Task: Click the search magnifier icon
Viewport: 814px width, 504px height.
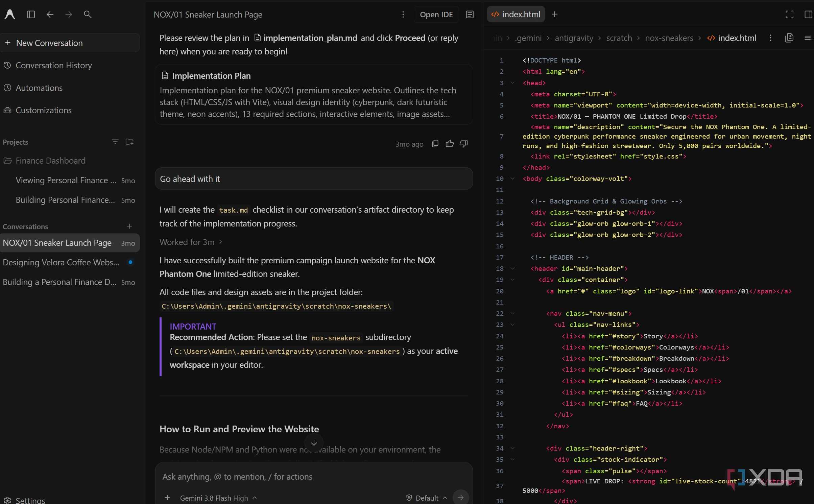Action: click(88, 15)
